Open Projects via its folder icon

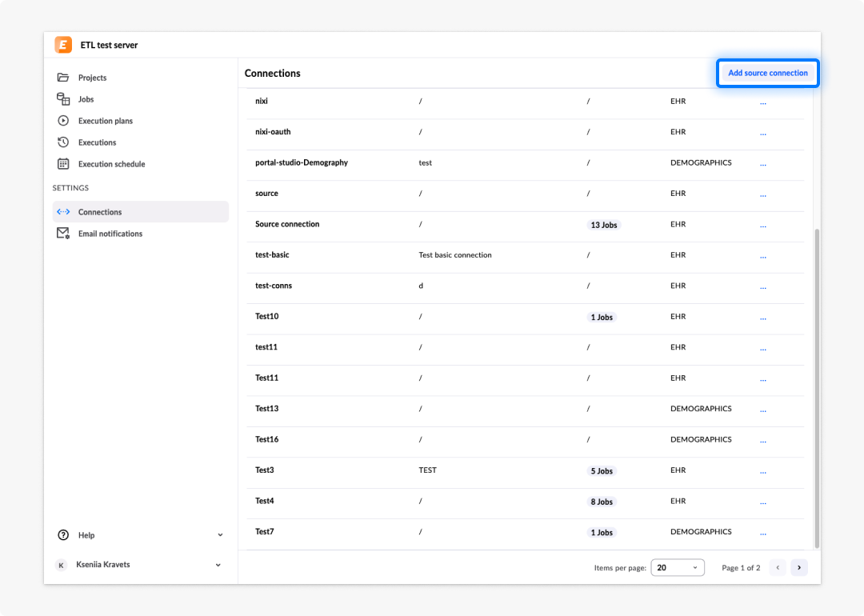coord(63,77)
